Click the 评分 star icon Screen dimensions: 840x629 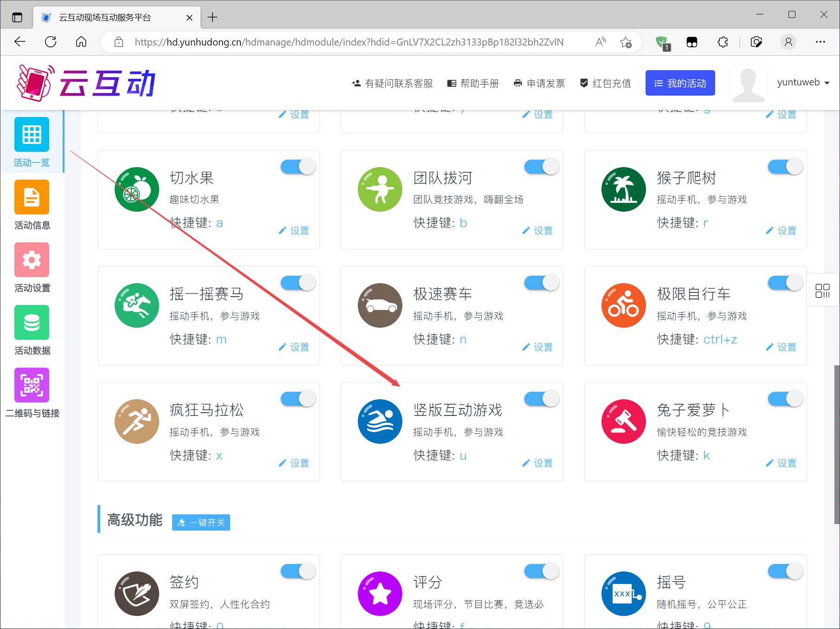[x=380, y=594]
